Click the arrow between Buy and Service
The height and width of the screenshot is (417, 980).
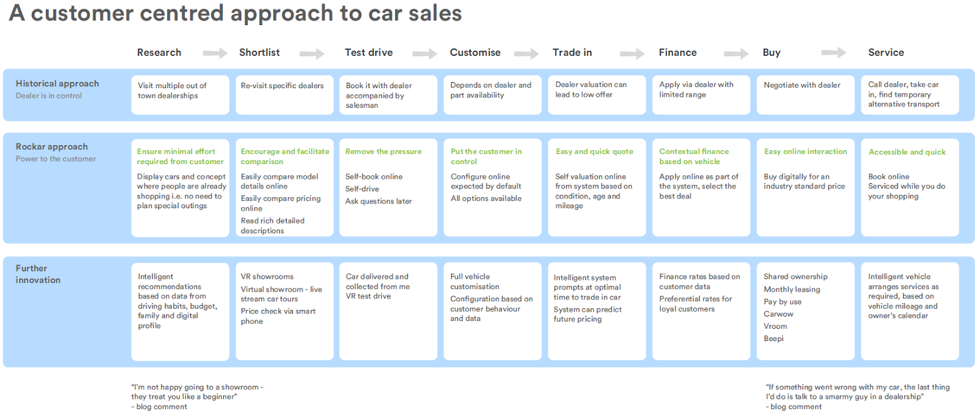coord(834,53)
